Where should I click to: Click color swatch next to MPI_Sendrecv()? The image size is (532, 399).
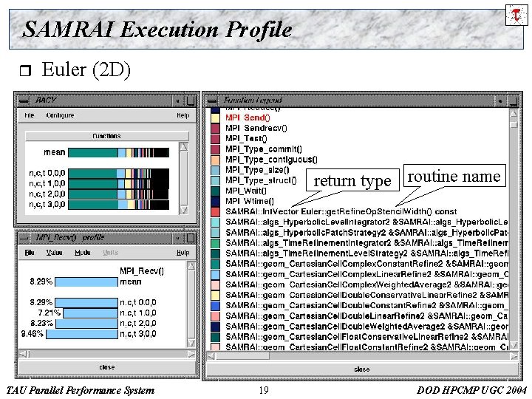pos(215,129)
